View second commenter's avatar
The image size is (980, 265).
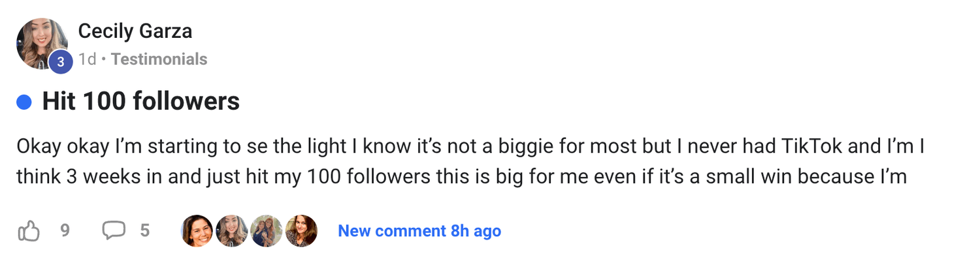(x=231, y=231)
